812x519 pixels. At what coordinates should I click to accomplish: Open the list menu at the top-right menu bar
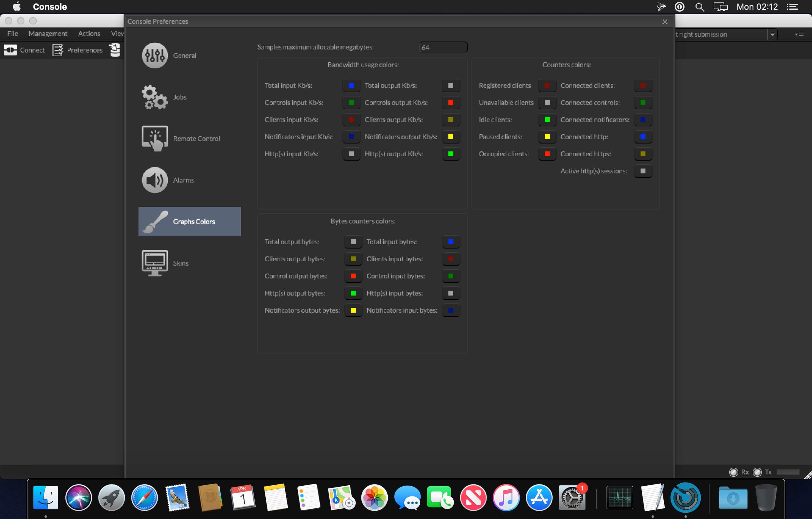[793, 7]
